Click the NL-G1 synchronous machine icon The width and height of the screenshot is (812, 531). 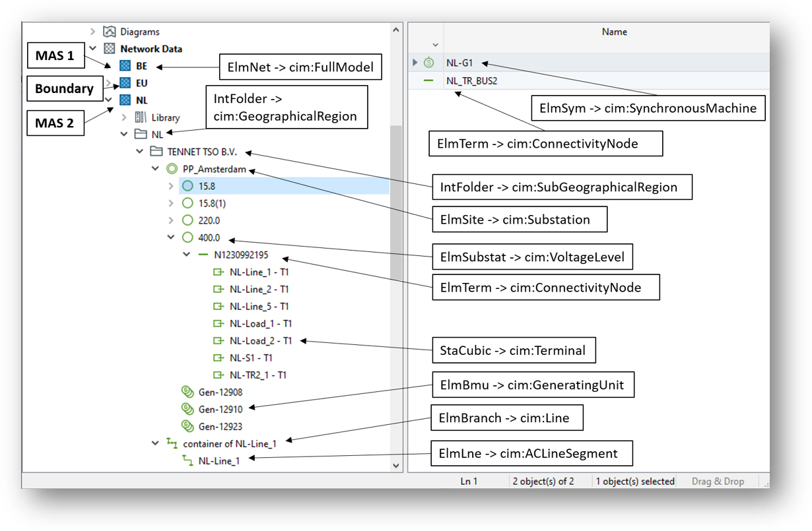(428, 63)
